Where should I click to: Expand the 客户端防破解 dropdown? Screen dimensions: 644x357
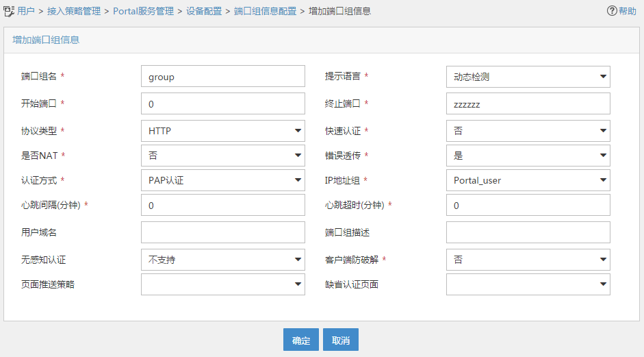528,260
